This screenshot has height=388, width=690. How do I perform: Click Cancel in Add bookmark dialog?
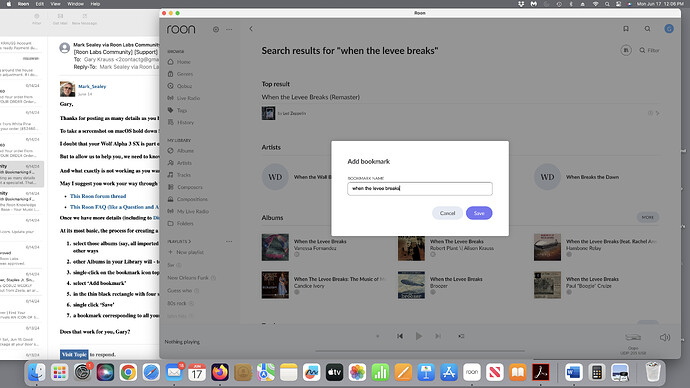tap(447, 213)
